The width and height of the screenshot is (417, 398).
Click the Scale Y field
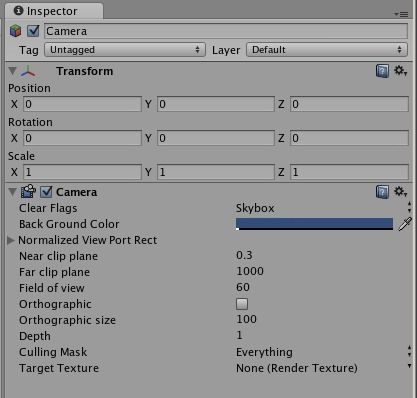216,172
